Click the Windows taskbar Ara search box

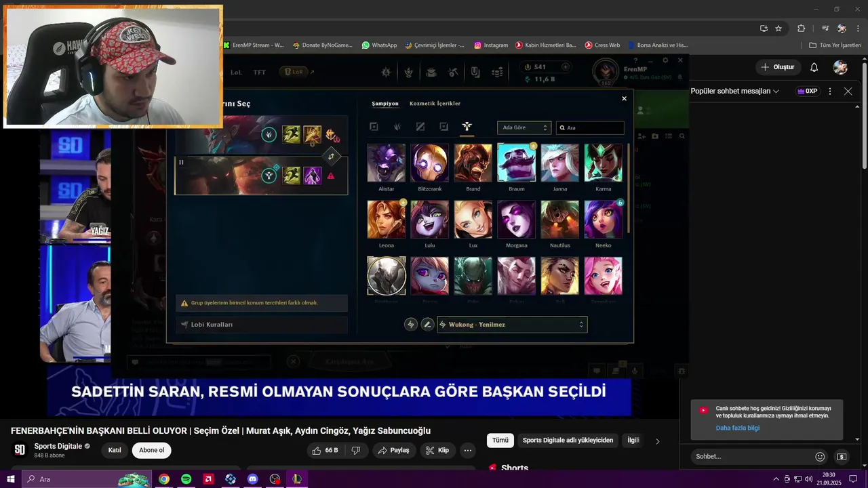pyautogui.click(x=86, y=479)
